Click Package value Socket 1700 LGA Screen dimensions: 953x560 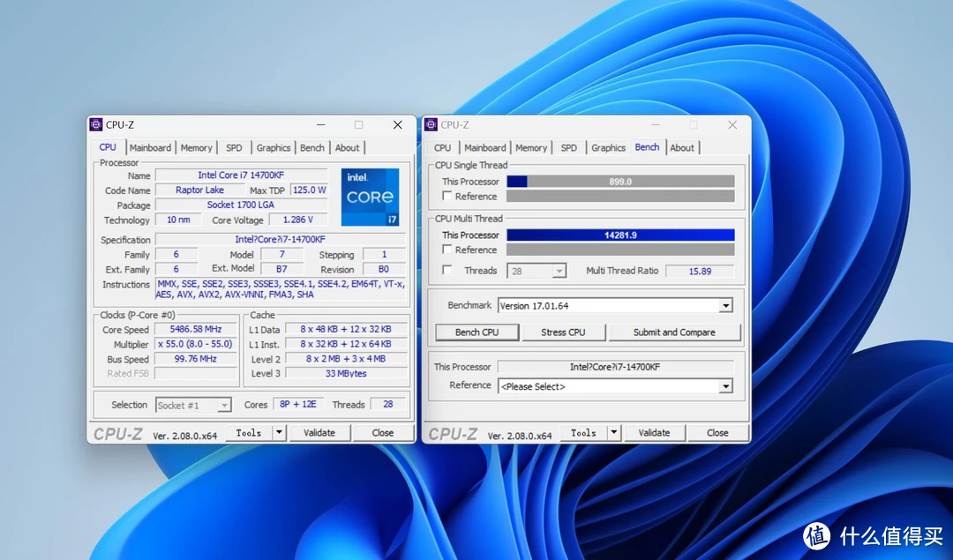[x=241, y=205]
